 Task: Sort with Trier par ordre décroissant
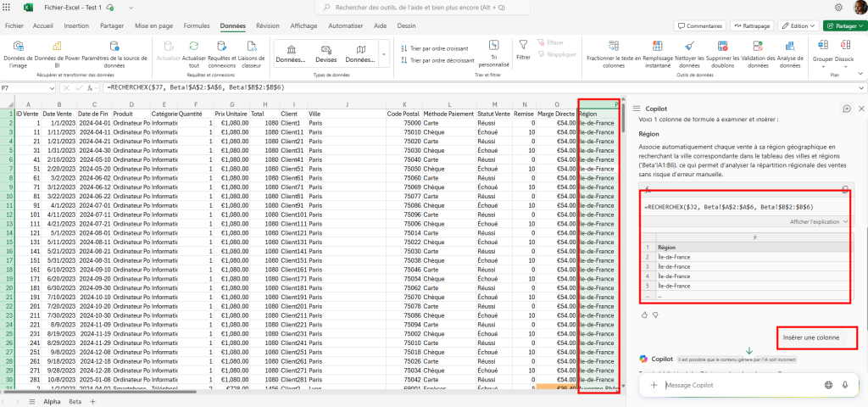(x=437, y=60)
